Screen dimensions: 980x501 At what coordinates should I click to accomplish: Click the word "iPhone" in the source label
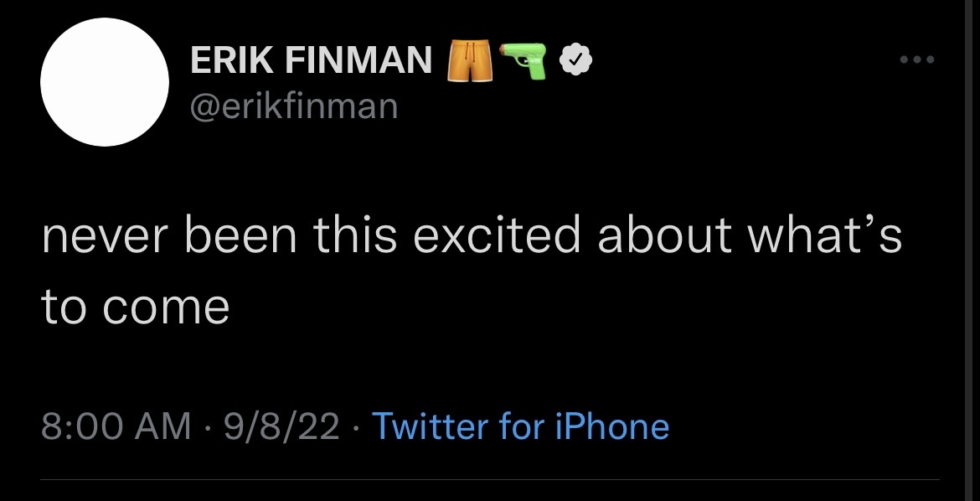point(612,426)
